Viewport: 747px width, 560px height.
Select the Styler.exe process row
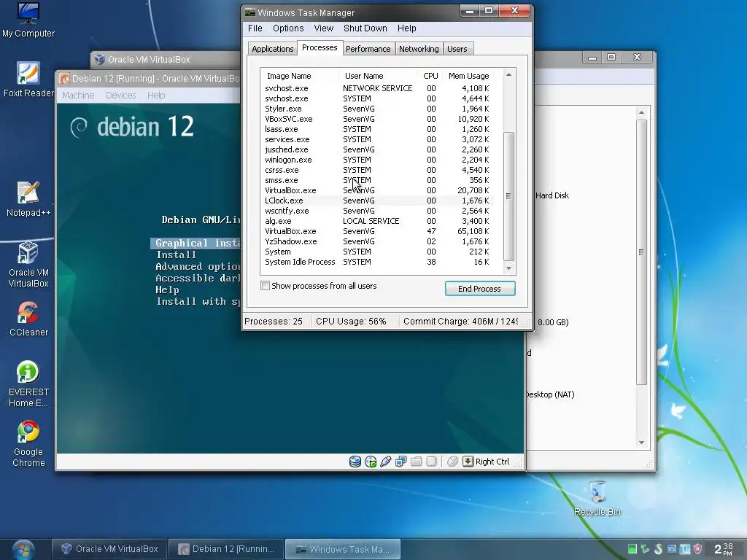(377, 109)
